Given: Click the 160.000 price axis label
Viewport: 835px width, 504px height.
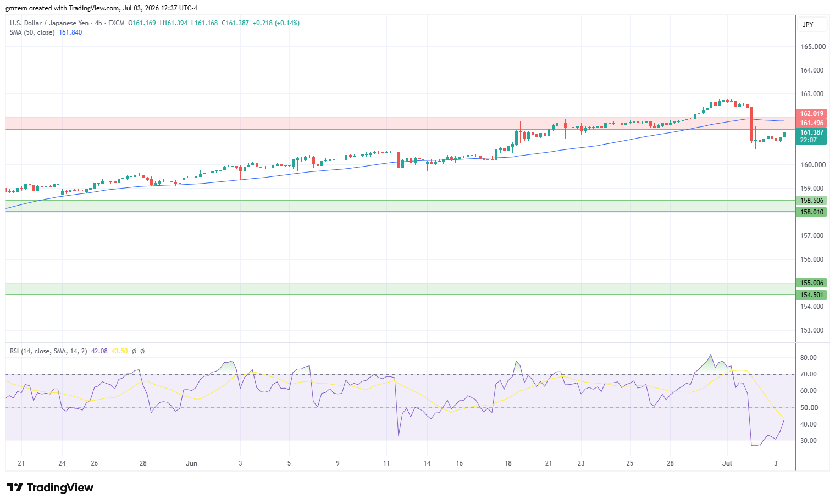Looking at the screenshot, I should (812, 165).
